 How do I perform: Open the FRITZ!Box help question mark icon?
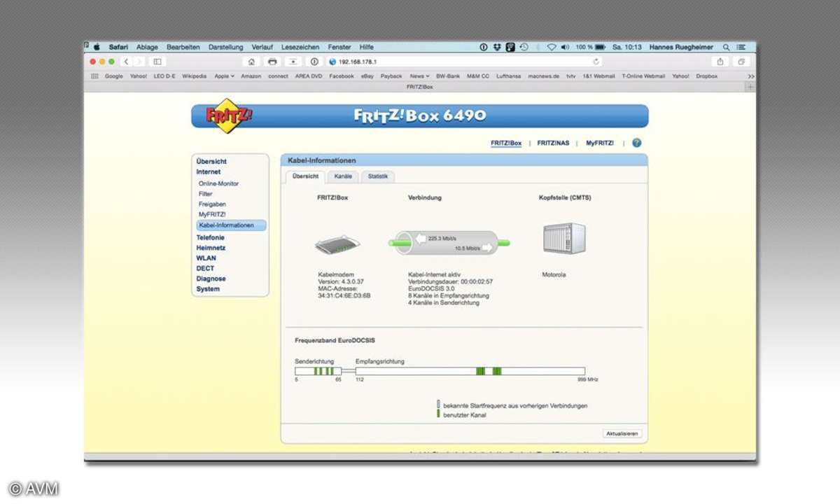[636, 143]
